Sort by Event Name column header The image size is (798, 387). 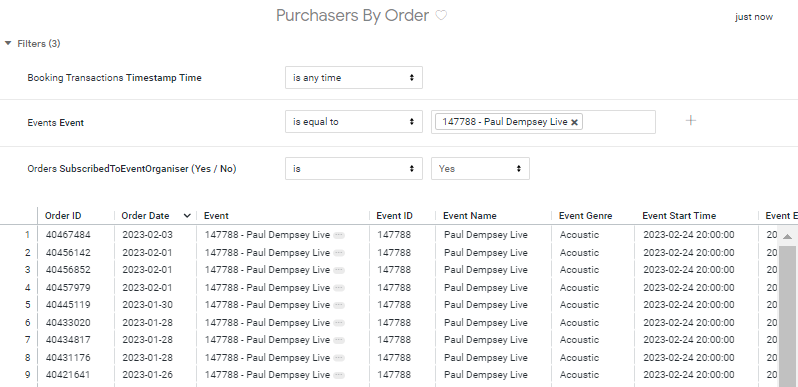(x=469, y=216)
